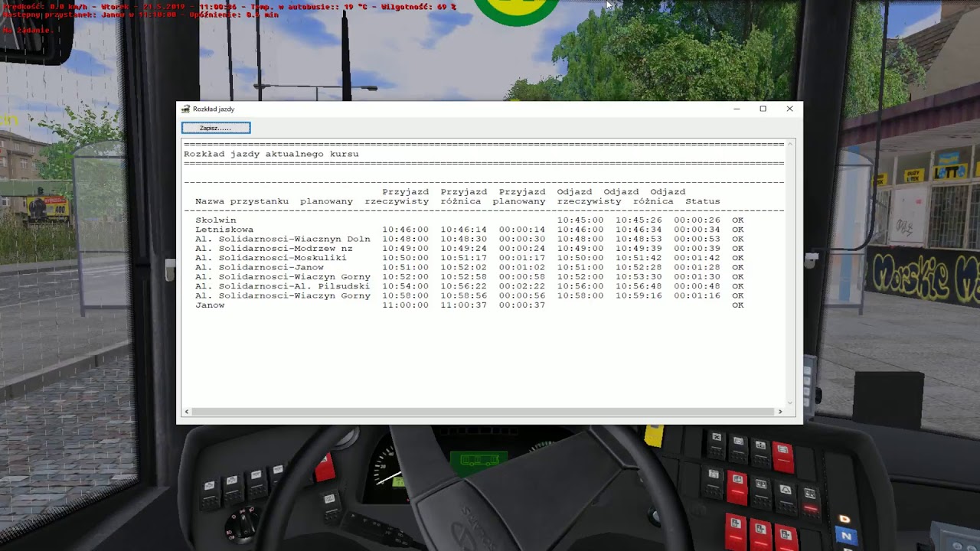Select the Skolwin stop name
Screen dimensions: 980x551
point(216,220)
